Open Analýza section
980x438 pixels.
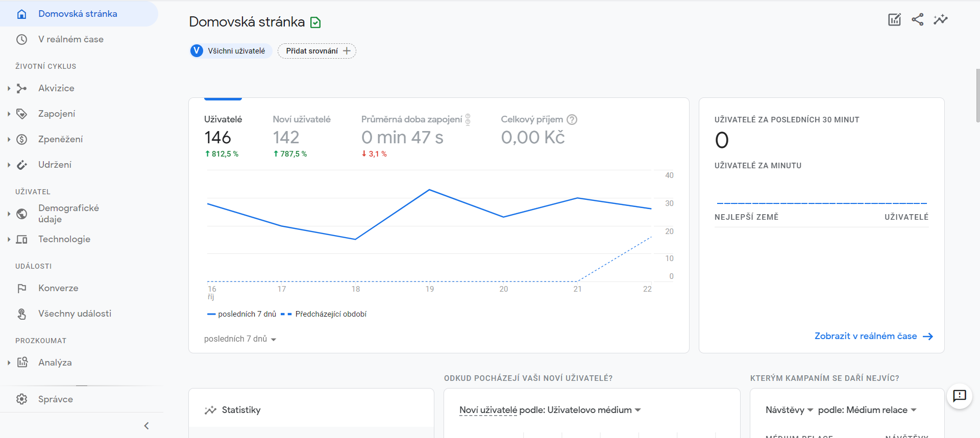tap(55, 363)
